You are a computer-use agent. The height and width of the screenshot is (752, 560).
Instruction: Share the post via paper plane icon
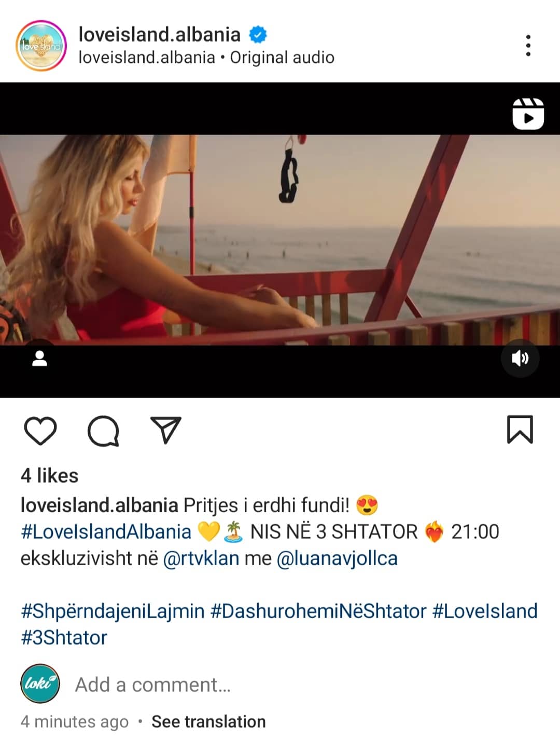click(x=165, y=430)
